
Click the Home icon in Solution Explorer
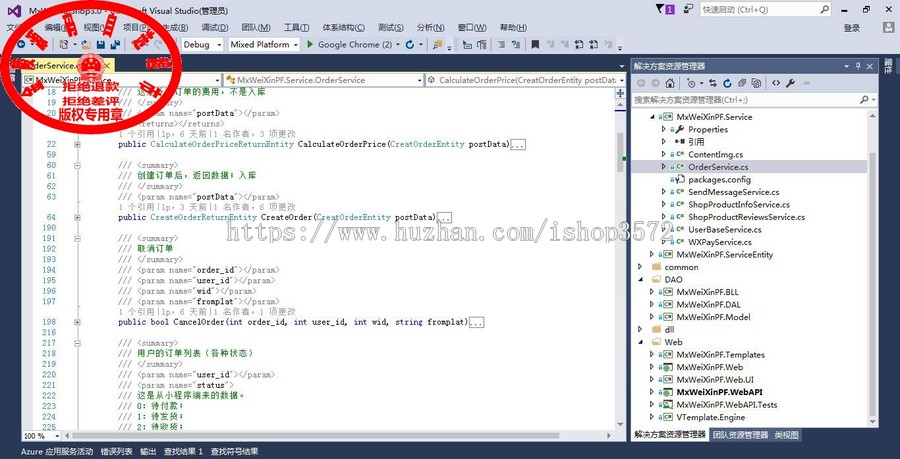[670, 83]
